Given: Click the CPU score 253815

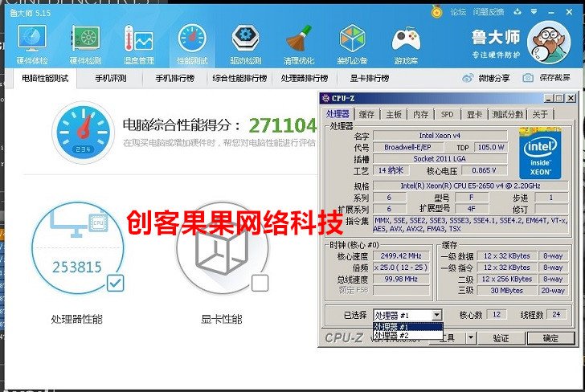Looking at the screenshot, I should [x=77, y=267].
